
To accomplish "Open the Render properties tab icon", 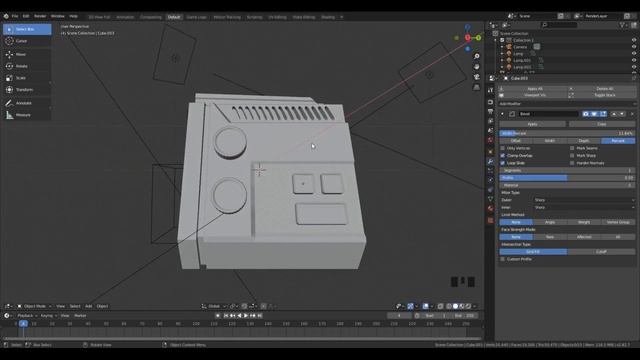I will coord(491,102).
